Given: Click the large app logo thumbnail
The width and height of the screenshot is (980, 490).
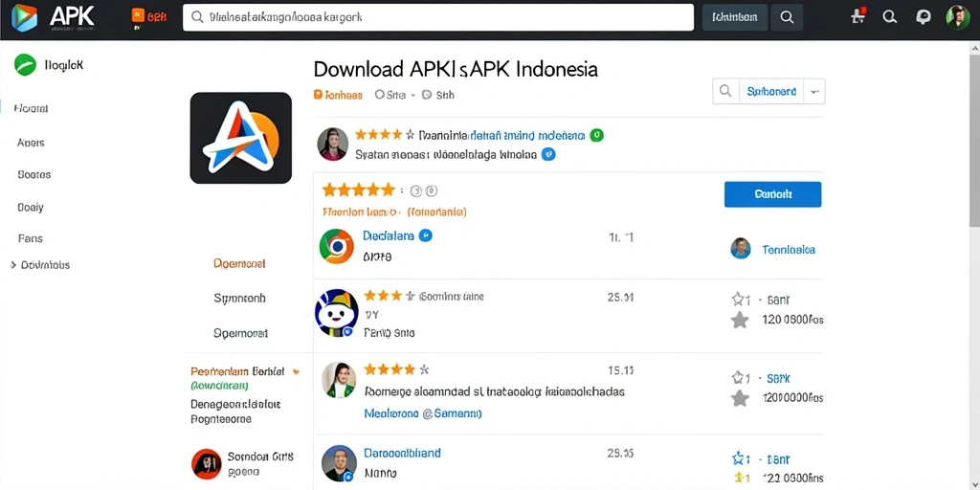Looking at the screenshot, I should coord(240,138).
